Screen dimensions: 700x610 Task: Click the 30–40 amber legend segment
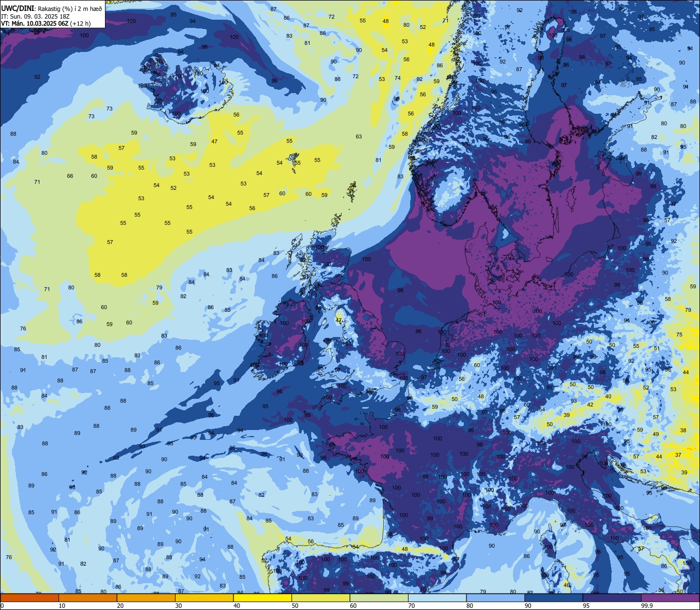204,597
